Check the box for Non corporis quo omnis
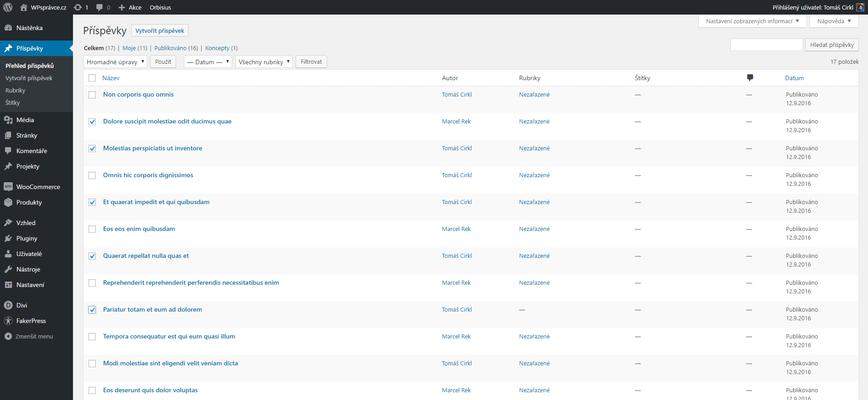Viewport: 868px width, 400px height. 92,95
